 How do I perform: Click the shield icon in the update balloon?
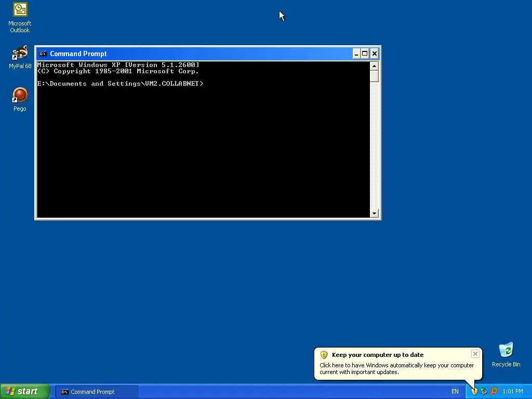[324, 354]
